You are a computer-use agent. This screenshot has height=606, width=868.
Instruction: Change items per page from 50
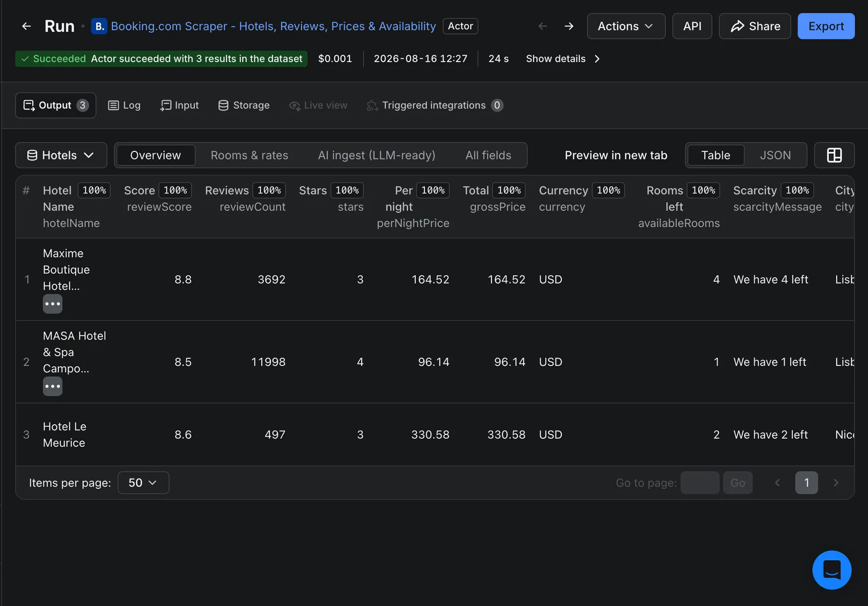143,483
